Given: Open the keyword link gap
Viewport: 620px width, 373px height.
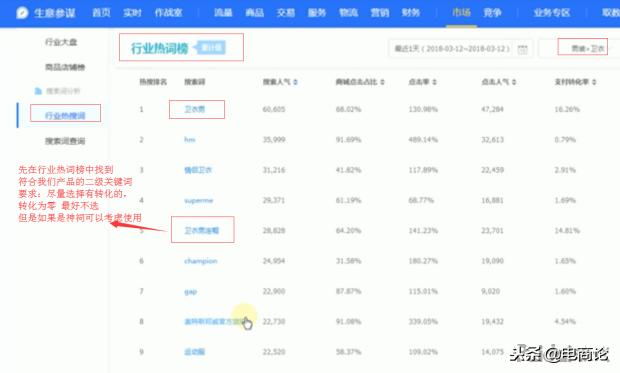Looking at the screenshot, I should click(x=190, y=292).
